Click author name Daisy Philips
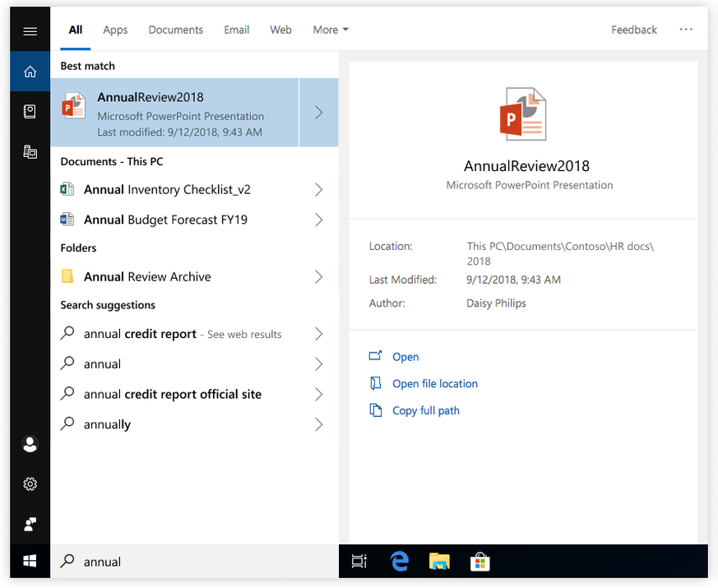Image resolution: width=718 pixels, height=588 pixels. click(496, 303)
